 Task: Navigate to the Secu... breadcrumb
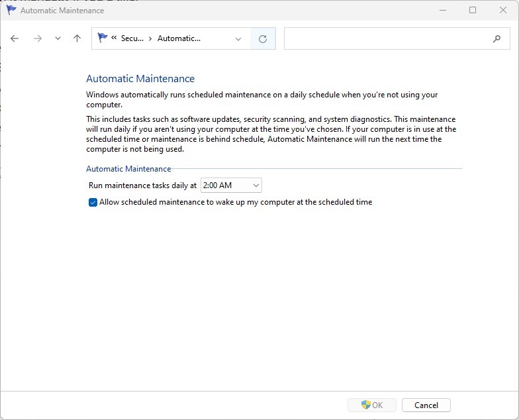coord(132,38)
